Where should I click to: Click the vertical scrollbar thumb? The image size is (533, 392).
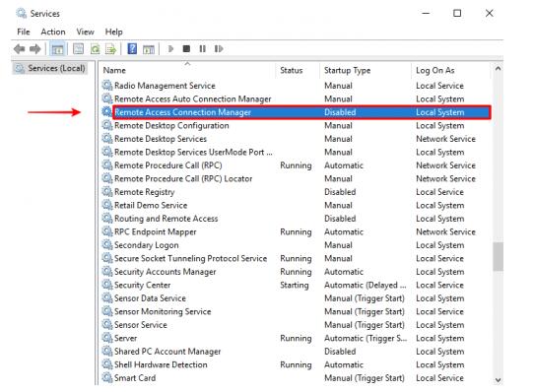[x=498, y=256]
